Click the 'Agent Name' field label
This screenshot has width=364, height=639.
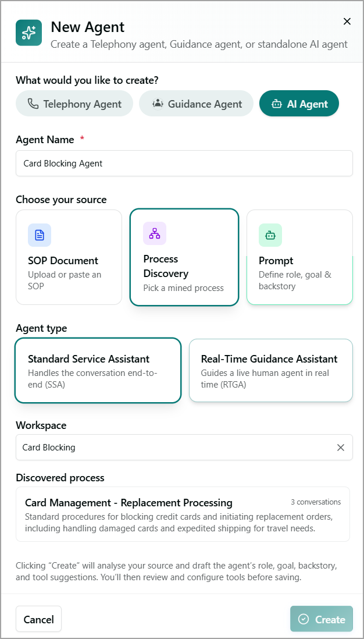(x=45, y=140)
